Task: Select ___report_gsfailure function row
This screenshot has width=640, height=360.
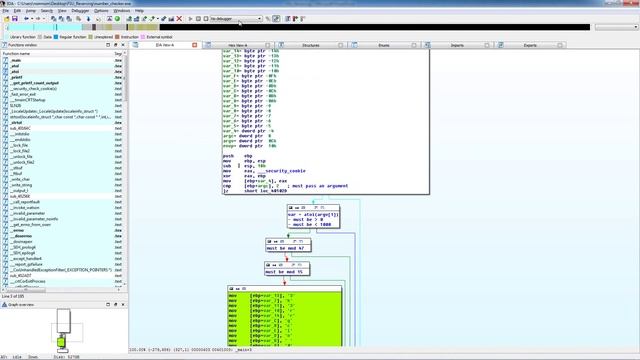Action: [62, 264]
